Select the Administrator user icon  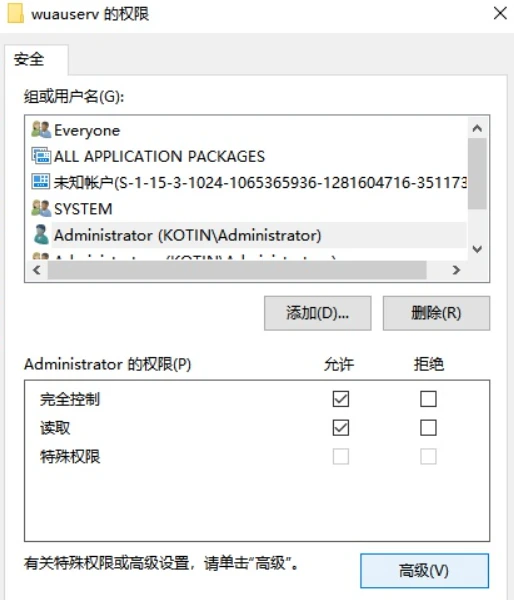click(41, 235)
